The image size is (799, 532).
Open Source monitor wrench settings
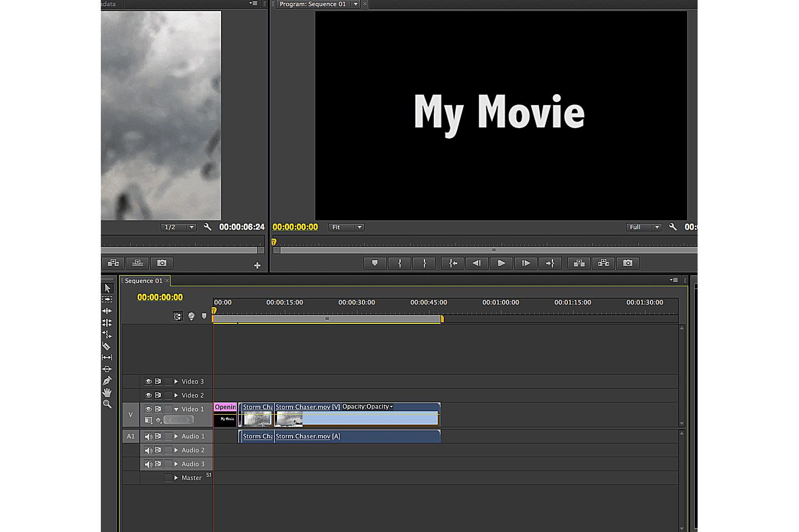tap(207, 227)
